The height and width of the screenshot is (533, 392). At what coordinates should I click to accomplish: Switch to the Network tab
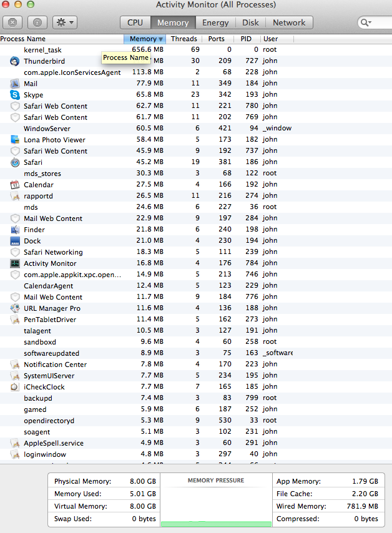click(x=289, y=22)
